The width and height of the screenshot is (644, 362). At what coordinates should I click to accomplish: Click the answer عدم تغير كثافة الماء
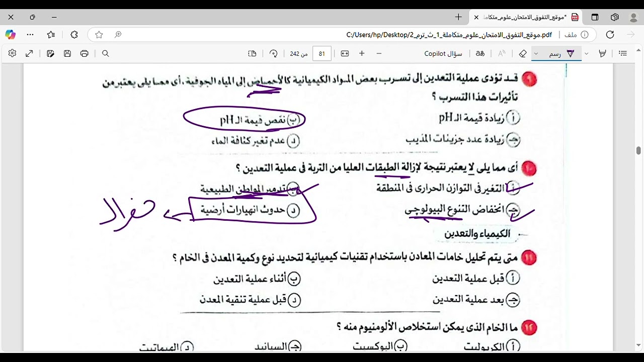pyautogui.click(x=255, y=141)
